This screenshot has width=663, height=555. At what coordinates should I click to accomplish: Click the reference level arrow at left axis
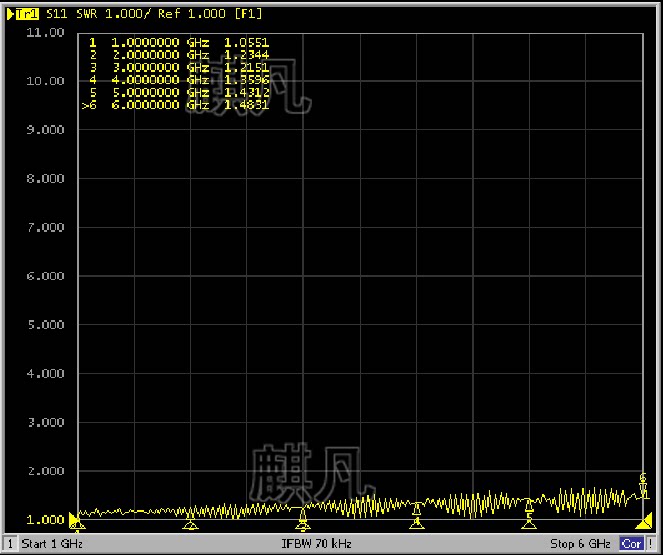coord(74,519)
